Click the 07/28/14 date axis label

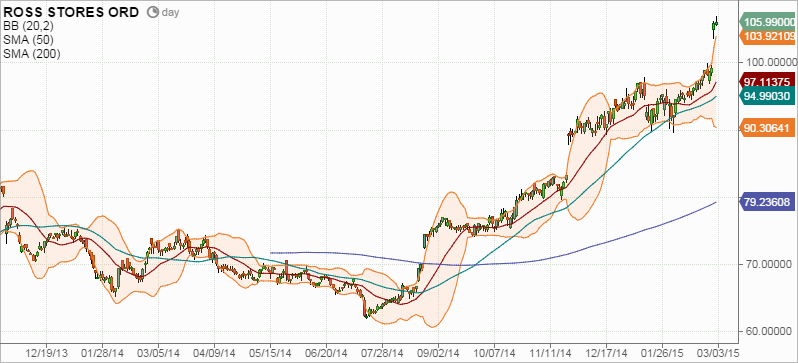click(x=382, y=352)
